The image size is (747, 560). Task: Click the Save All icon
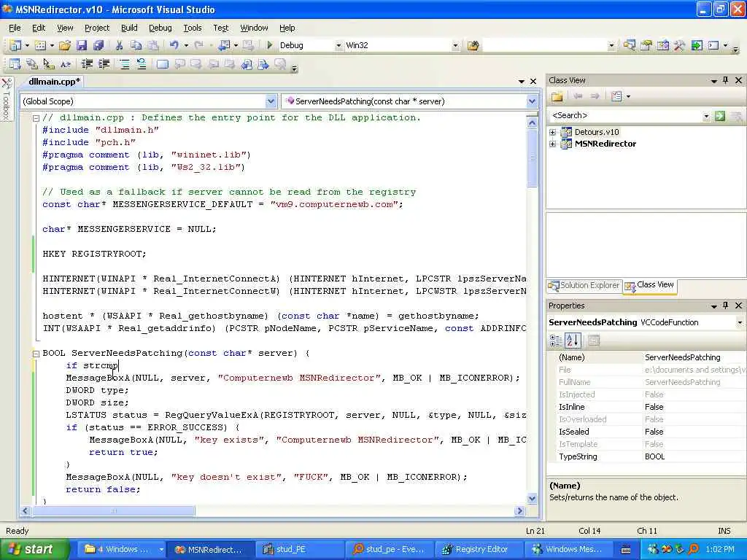pyautogui.click(x=98, y=45)
